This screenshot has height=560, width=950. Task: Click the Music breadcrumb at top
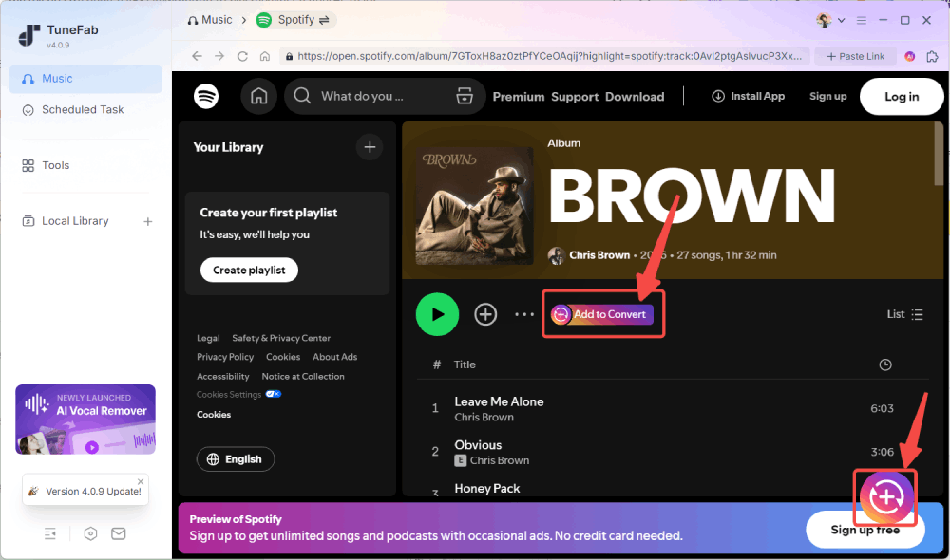click(x=210, y=20)
